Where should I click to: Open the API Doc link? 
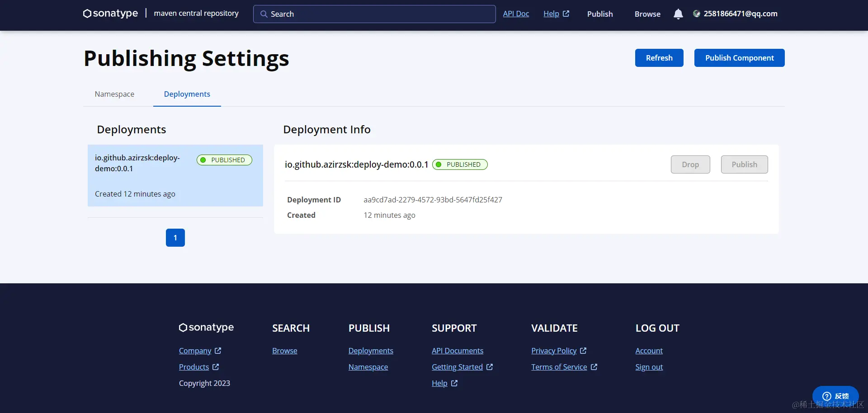(516, 14)
